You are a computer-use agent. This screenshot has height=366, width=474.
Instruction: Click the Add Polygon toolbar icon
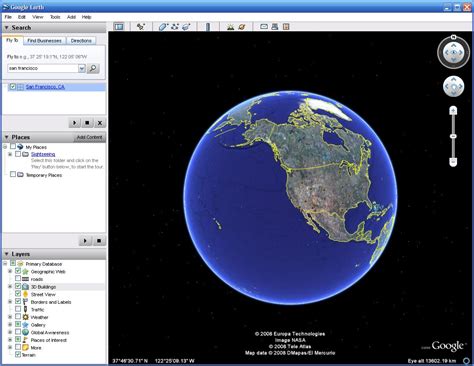[163, 27]
